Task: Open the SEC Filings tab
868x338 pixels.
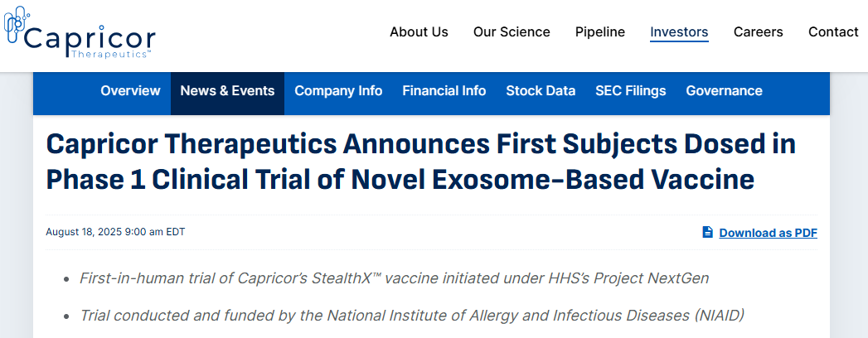Action: click(630, 91)
